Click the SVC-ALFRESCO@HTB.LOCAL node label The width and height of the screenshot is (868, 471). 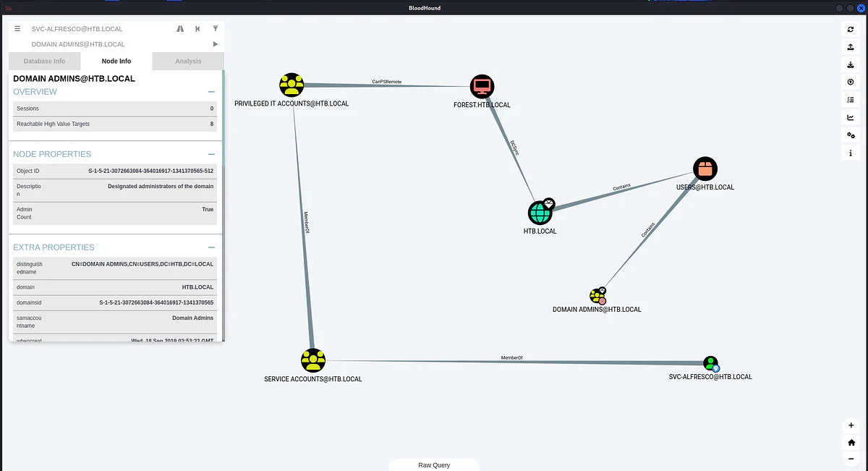[710, 377]
